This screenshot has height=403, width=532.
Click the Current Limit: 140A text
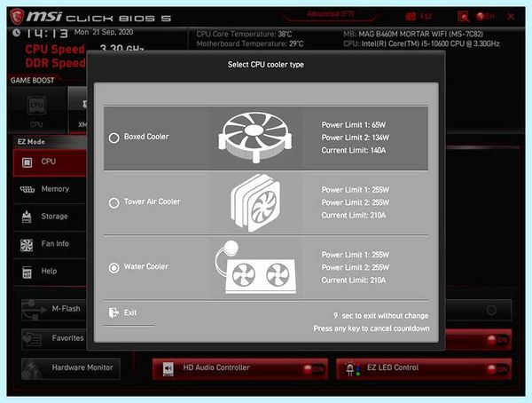(x=354, y=150)
